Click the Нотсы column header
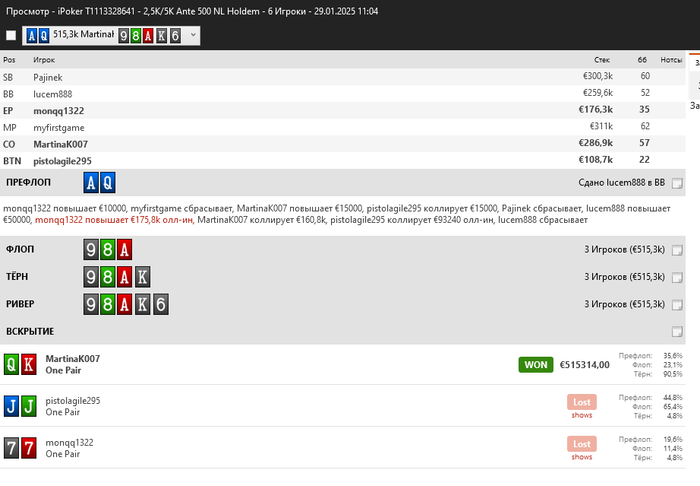 pos(671,60)
